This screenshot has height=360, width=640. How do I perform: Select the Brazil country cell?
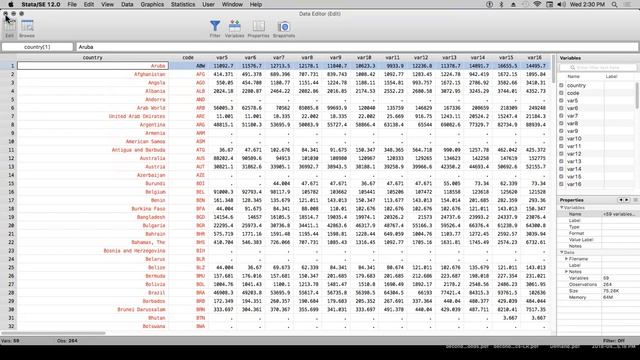pos(93,293)
